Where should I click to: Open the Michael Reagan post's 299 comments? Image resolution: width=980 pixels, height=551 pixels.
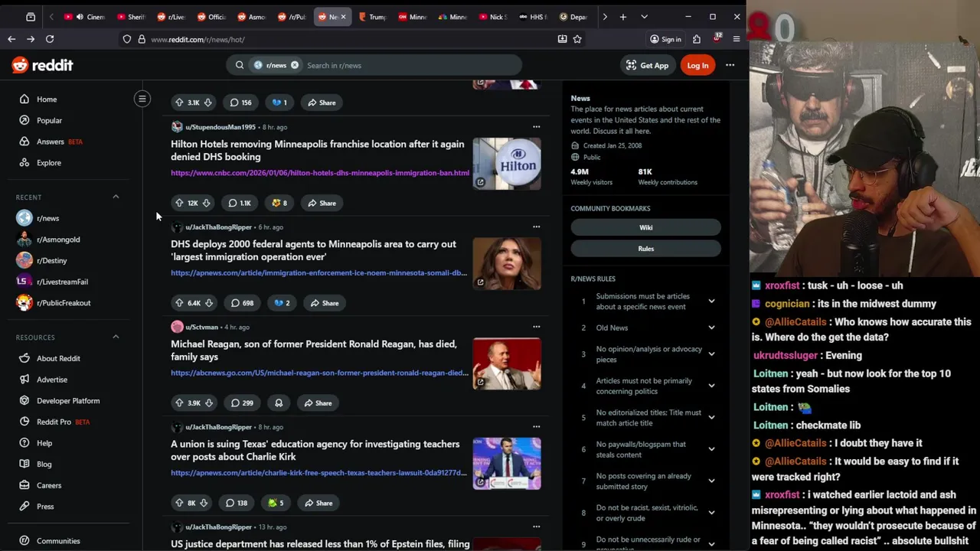(241, 403)
